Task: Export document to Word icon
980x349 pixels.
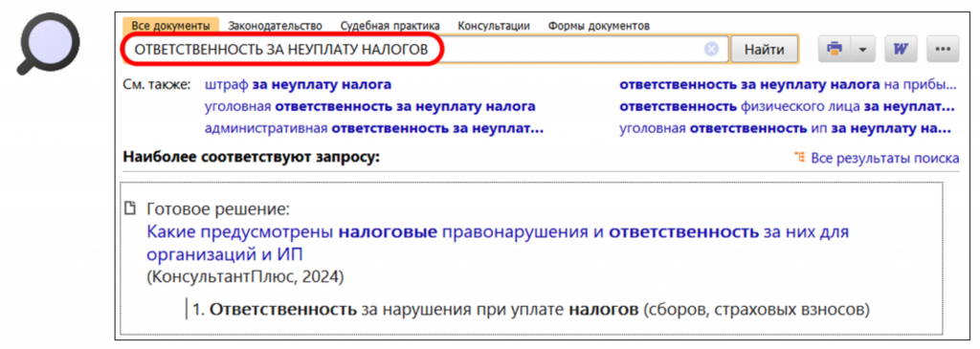Action: [x=901, y=49]
